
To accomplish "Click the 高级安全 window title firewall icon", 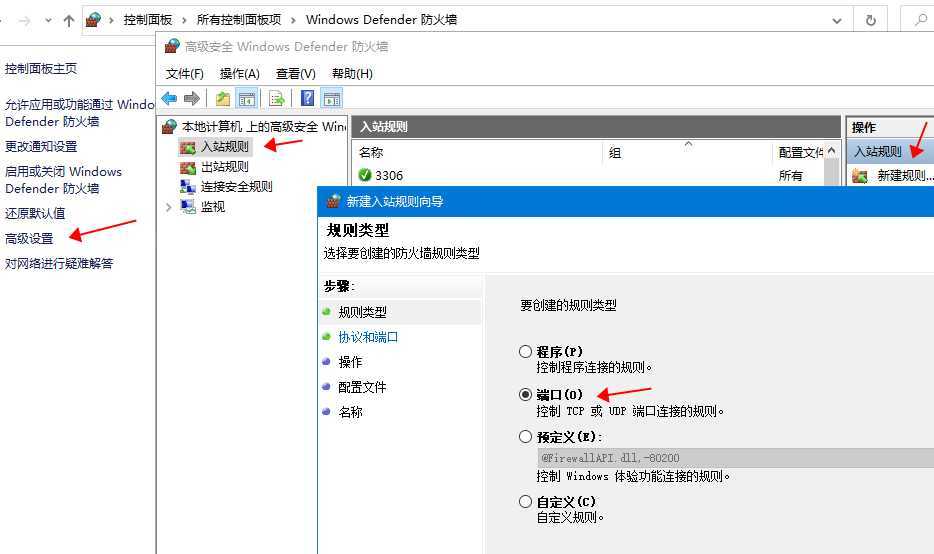I will 172,46.
